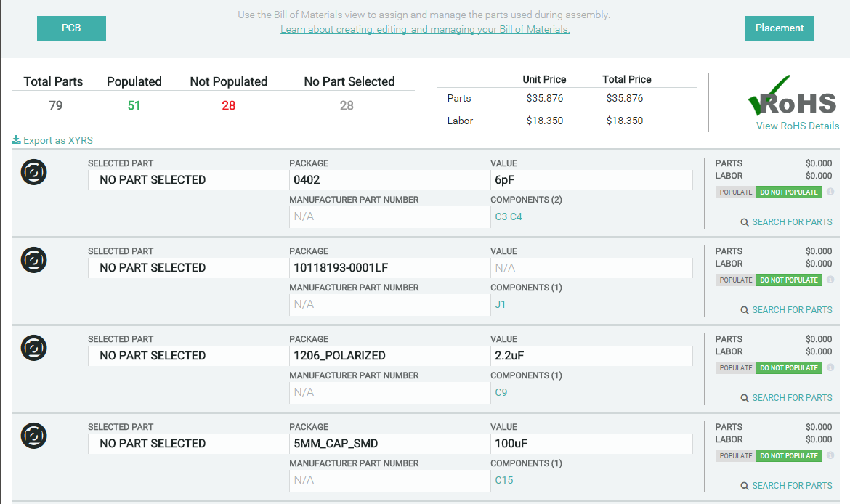Click the 2.2uF value field

[x=590, y=356]
